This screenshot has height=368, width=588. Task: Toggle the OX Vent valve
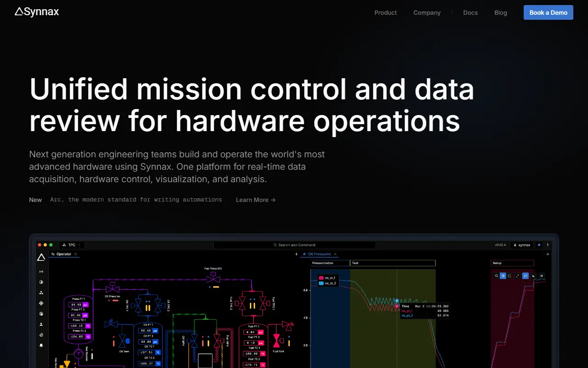click(122, 341)
